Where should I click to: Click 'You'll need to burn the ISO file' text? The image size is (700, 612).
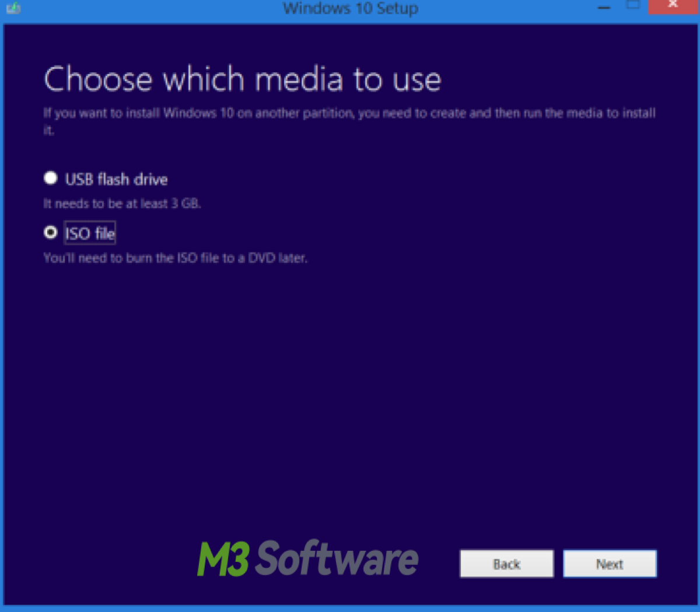coord(175,258)
